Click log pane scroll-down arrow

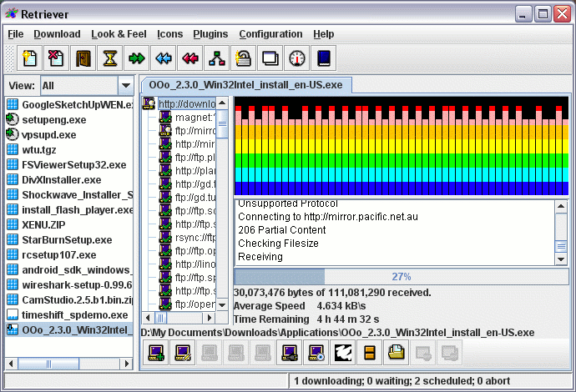tap(561, 259)
